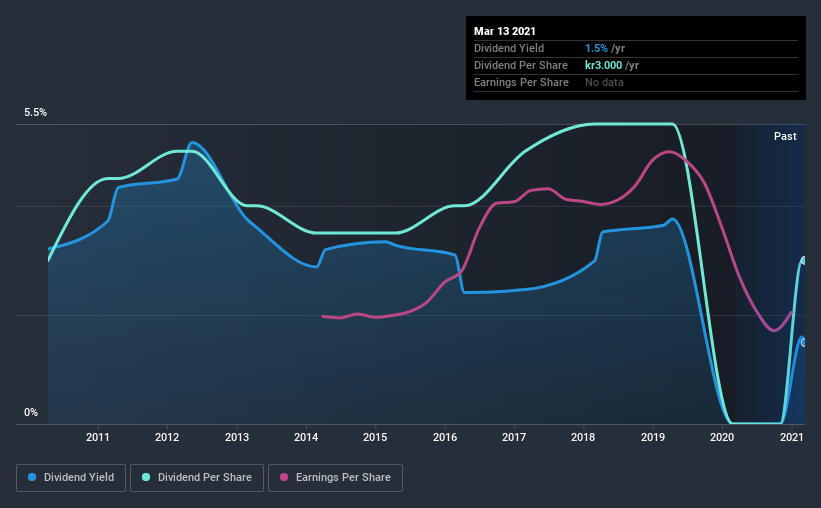This screenshot has height=508, width=821.
Task: Click the No data earnings value in tooltip
Action: pos(604,82)
